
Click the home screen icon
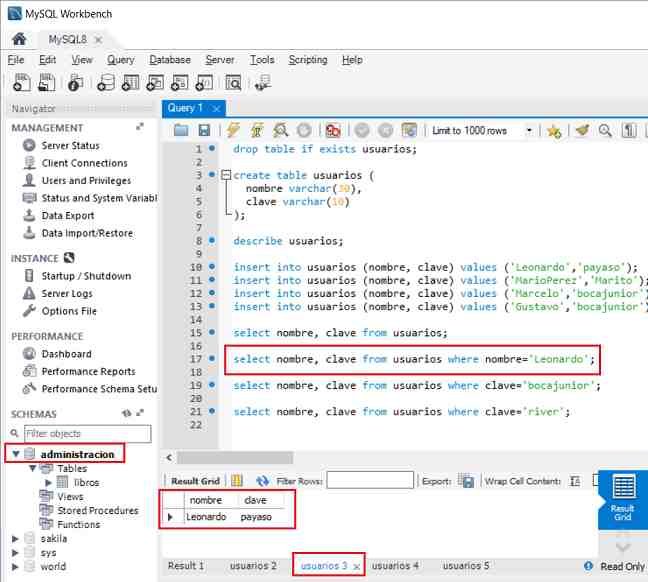18,39
